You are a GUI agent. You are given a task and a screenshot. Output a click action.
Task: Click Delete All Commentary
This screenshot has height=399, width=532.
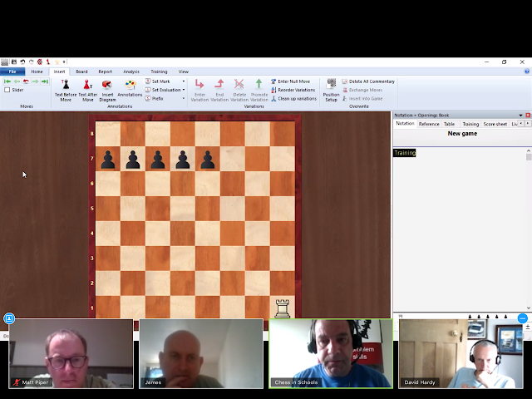(x=368, y=81)
